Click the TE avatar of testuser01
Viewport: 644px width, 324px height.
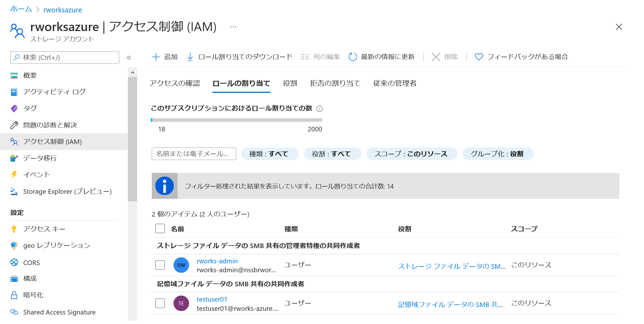pyautogui.click(x=181, y=303)
